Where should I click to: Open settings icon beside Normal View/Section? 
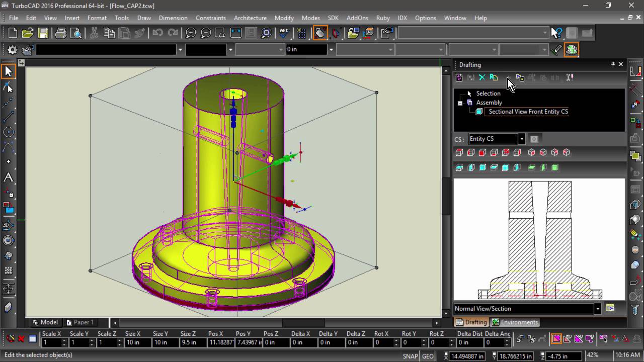(x=610, y=308)
